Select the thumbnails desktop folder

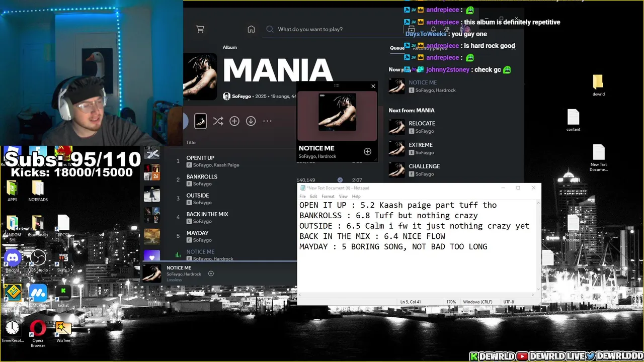38,226
